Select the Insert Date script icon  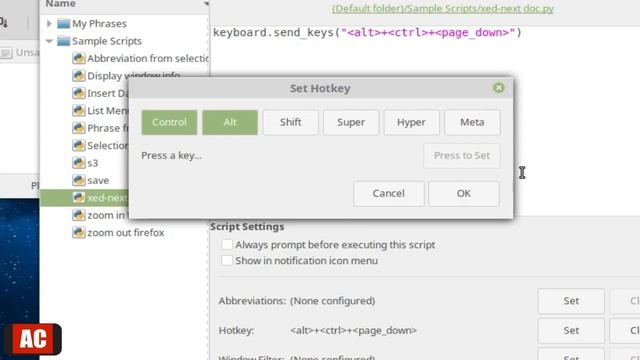(79, 93)
